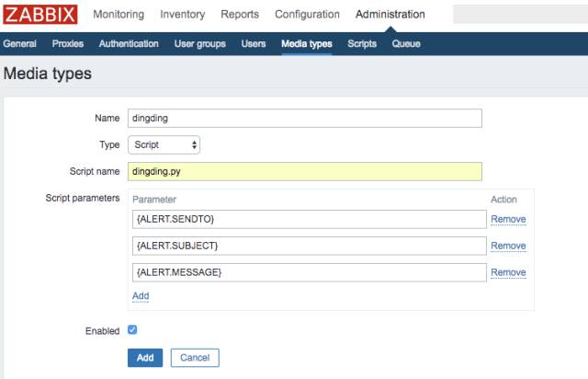The height and width of the screenshot is (379, 588).
Task: Open the User groups tab
Action: [199, 44]
